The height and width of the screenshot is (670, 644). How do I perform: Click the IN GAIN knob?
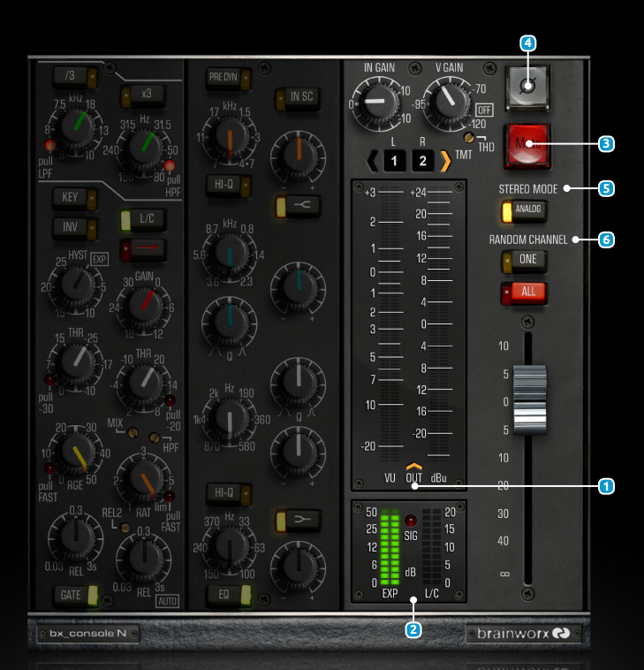[x=378, y=103]
